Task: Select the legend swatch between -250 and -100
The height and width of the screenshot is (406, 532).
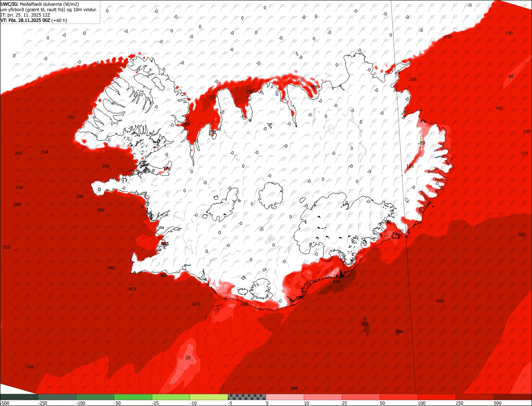Action: click(x=57, y=397)
